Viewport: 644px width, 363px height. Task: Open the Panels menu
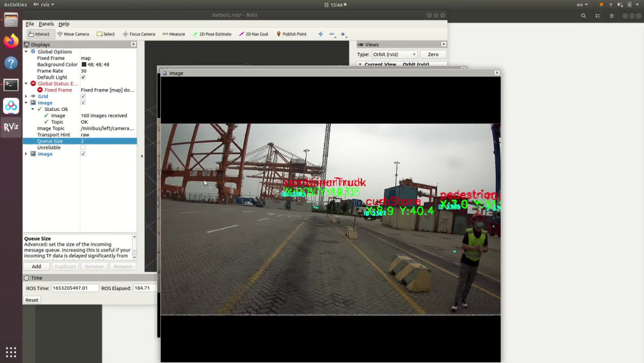[46, 24]
